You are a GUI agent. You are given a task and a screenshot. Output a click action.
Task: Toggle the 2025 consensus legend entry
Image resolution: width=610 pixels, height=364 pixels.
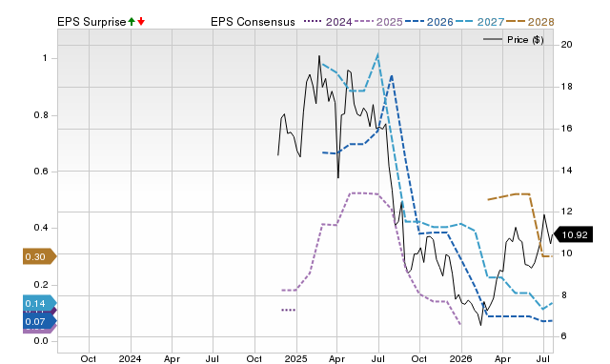pyautogui.click(x=378, y=22)
